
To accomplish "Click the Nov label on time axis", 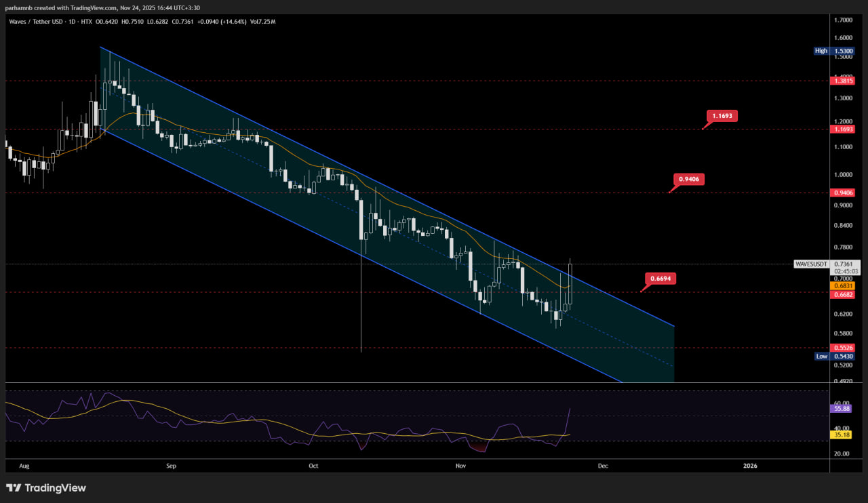I will tap(460, 466).
